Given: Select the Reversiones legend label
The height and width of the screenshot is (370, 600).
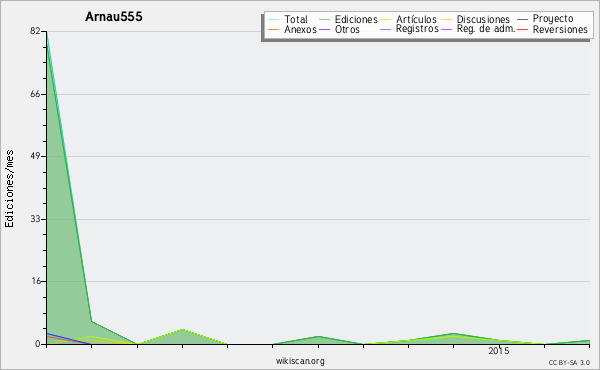Looking at the screenshot, I should pyautogui.click(x=560, y=29).
